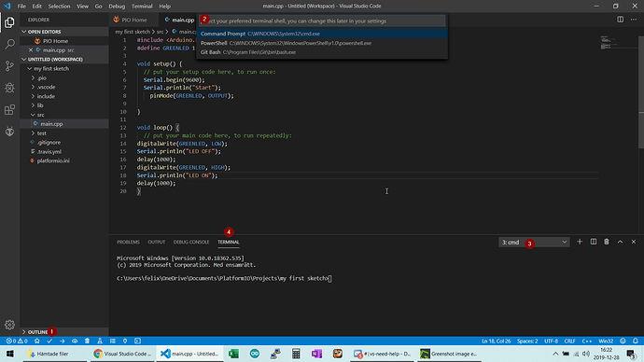Open Windows Start menu
Image resolution: width=644 pixels, height=362 pixels.
click(10, 354)
